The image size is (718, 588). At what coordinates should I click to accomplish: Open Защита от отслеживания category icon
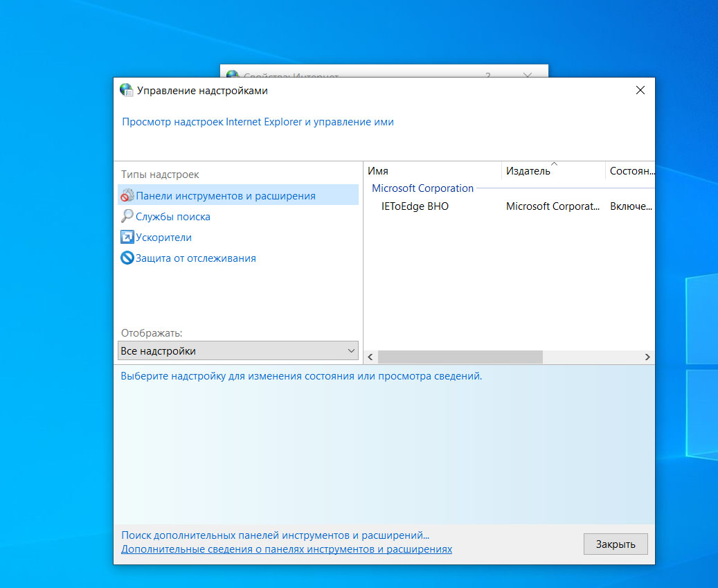point(127,257)
